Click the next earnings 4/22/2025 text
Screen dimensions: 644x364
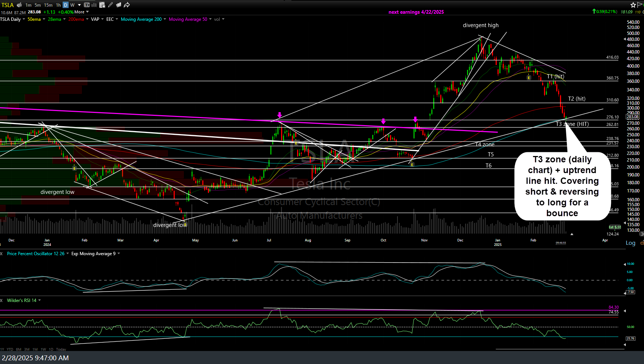click(x=416, y=12)
